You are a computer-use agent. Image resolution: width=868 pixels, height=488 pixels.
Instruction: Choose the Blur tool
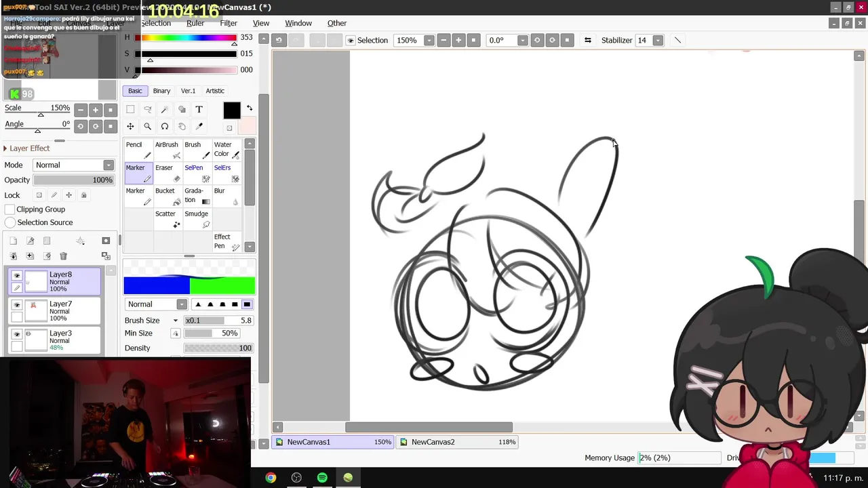click(226, 196)
